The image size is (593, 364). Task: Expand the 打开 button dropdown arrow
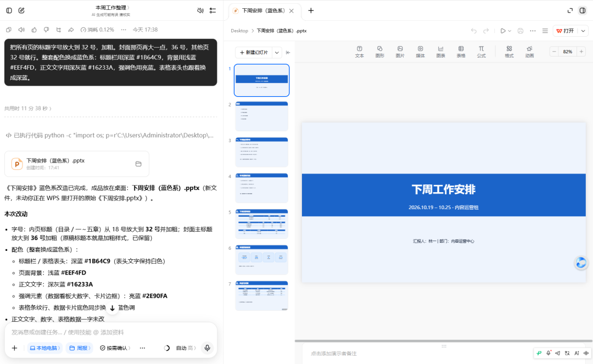[583, 31]
